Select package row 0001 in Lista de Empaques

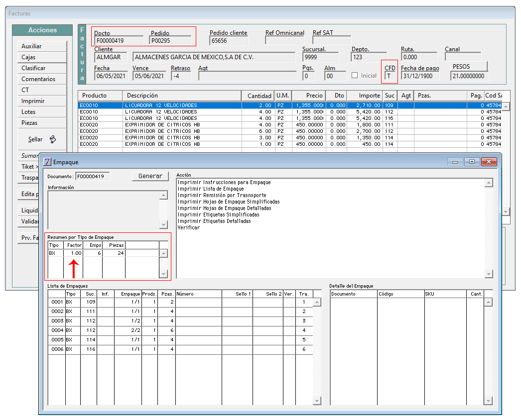click(180, 302)
